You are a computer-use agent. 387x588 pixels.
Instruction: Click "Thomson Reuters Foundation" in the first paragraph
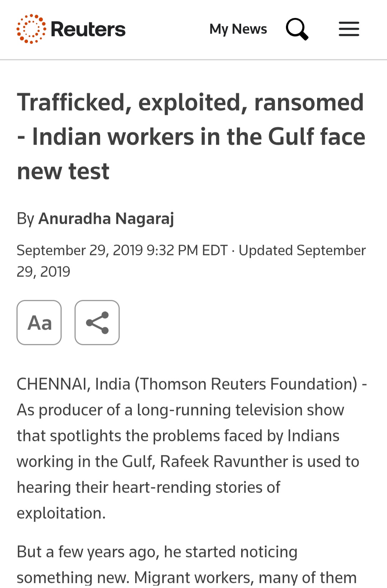click(x=246, y=384)
